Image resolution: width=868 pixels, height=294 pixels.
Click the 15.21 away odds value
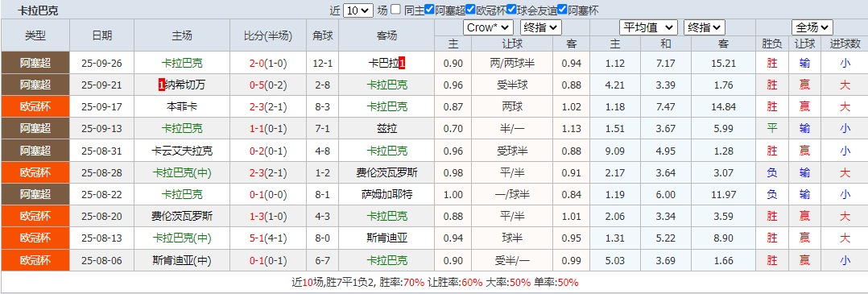coord(725,63)
